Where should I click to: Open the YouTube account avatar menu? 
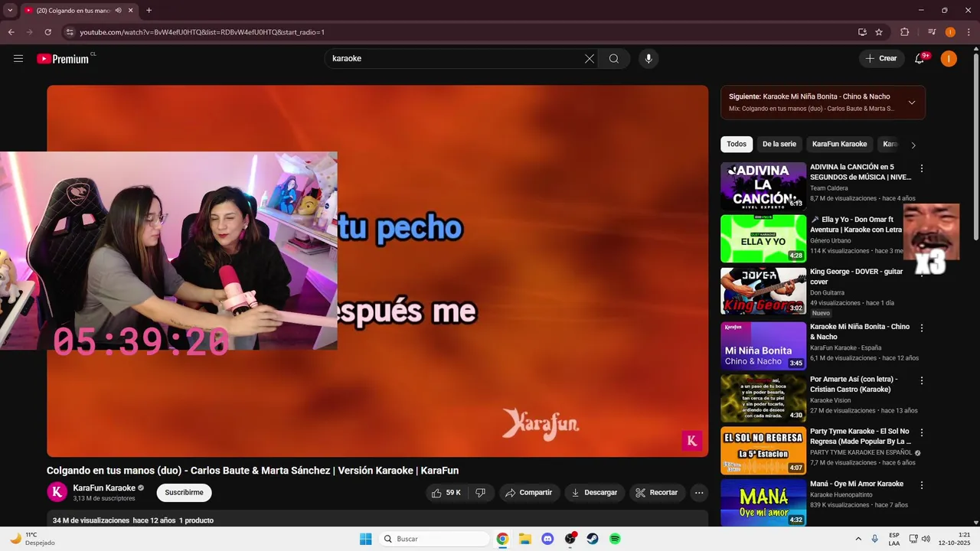[949, 59]
